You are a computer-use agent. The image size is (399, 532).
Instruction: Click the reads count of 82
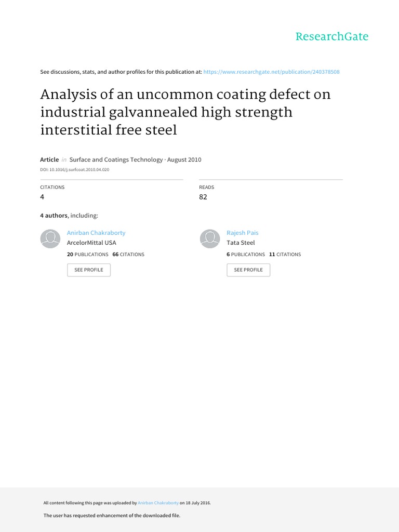coord(203,197)
